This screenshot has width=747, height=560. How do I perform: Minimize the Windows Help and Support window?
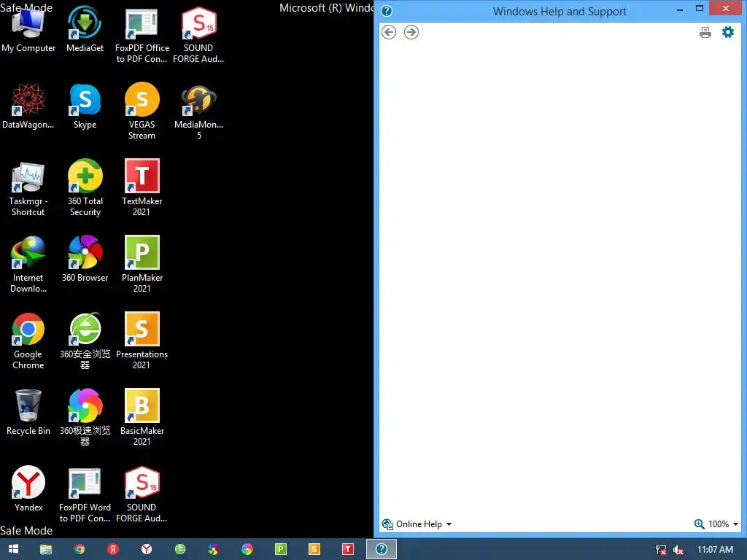click(680, 8)
